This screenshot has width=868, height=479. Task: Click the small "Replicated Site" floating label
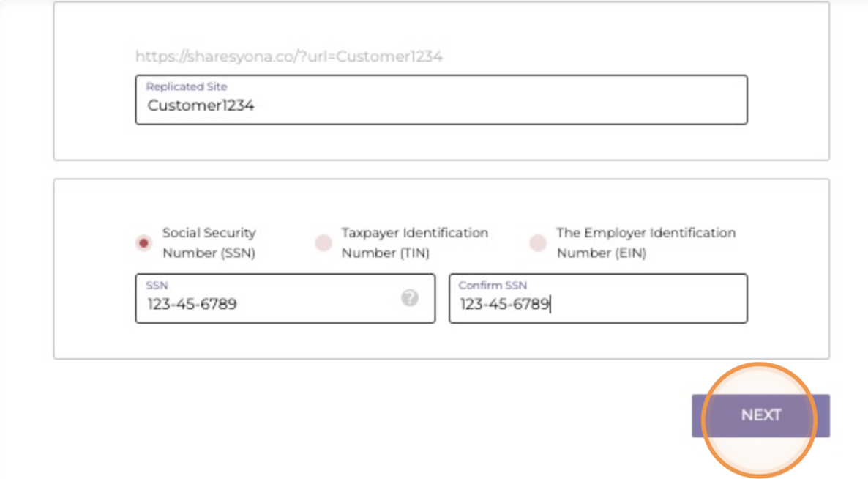point(187,86)
